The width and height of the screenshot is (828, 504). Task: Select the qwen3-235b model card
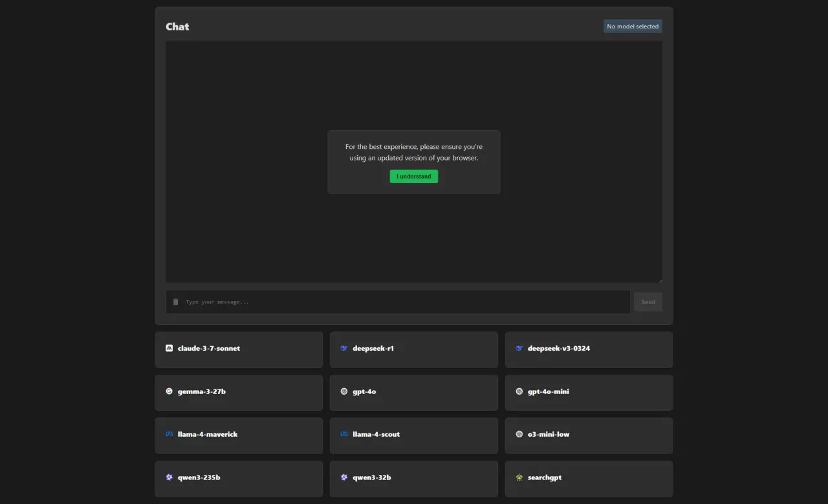click(x=239, y=479)
